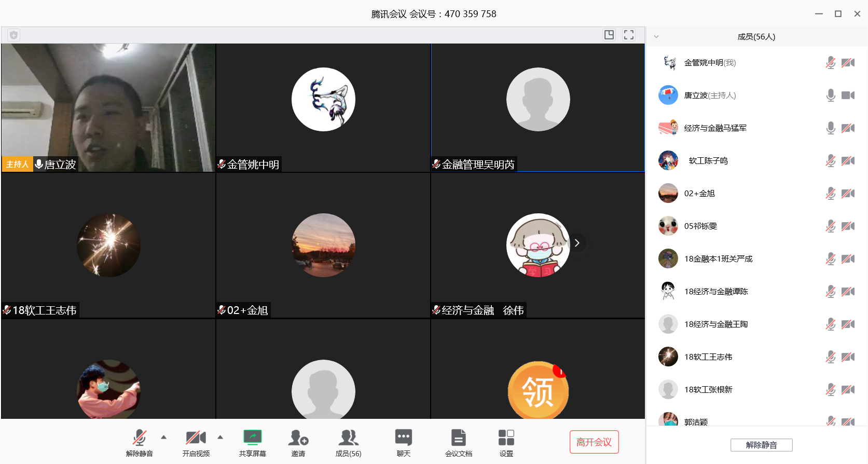
Task: Click 解除静音 button below member list
Action: [761, 445]
